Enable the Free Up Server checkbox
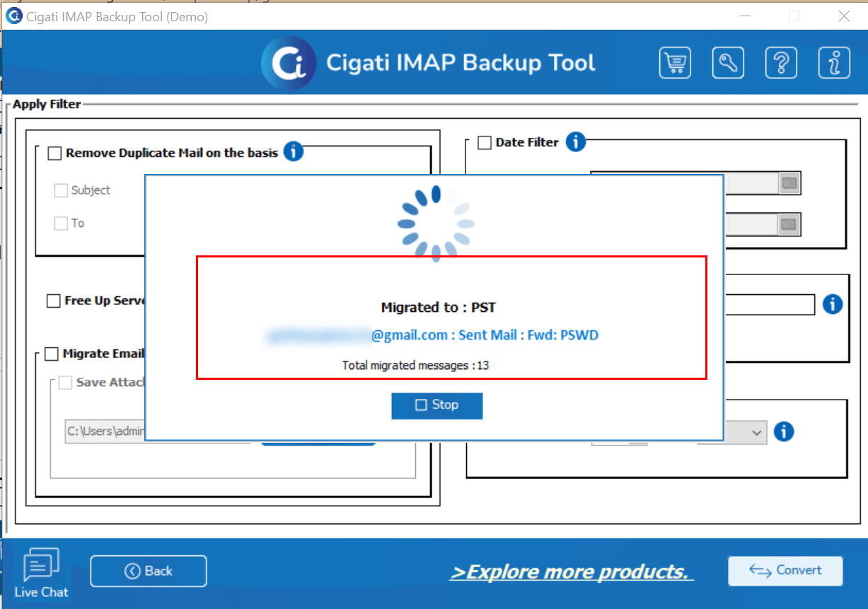This screenshot has width=868, height=609. click(53, 301)
